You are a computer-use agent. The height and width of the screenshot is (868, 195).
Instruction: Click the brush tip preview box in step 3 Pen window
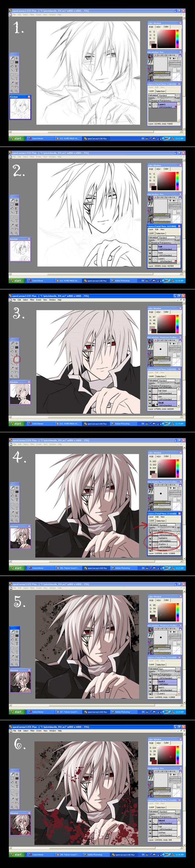pos(161,349)
